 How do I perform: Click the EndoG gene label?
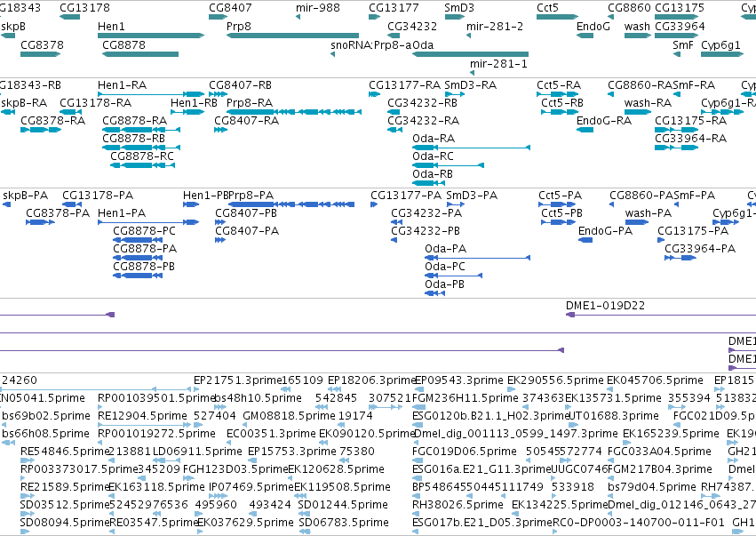[x=593, y=26]
